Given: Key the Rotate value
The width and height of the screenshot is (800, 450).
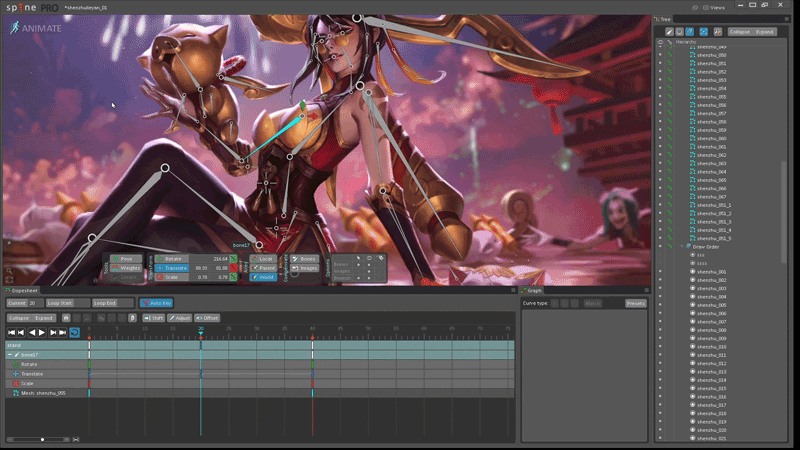Looking at the screenshot, I should [x=234, y=259].
